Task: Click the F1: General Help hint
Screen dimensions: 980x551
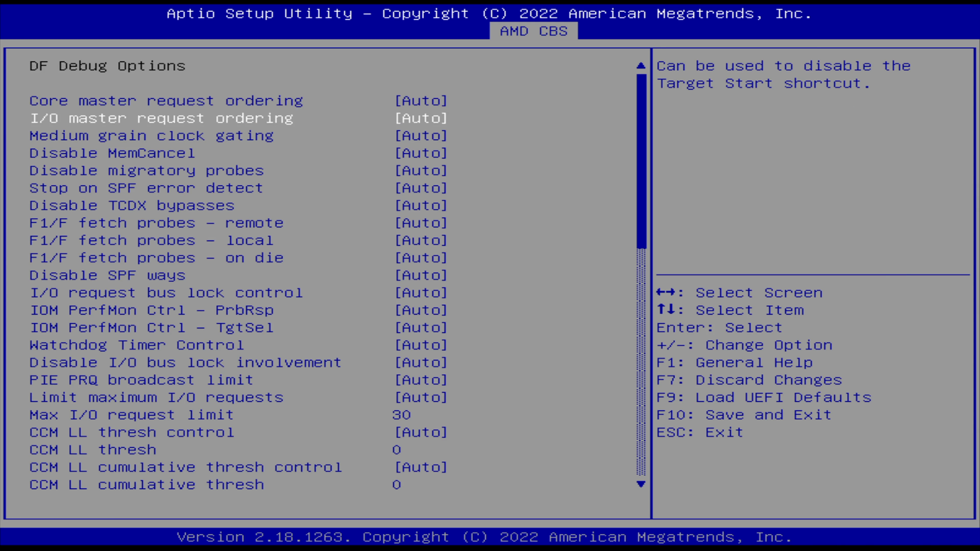Action: pos(735,363)
